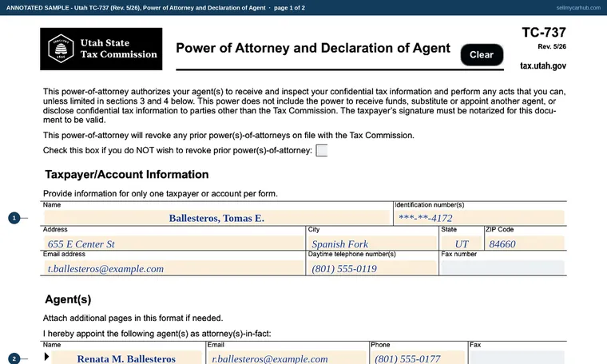Image resolution: width=607 pixels, height=364 pixels.
Task: Click the TC-737 form number text
Action: coord(544,32)
